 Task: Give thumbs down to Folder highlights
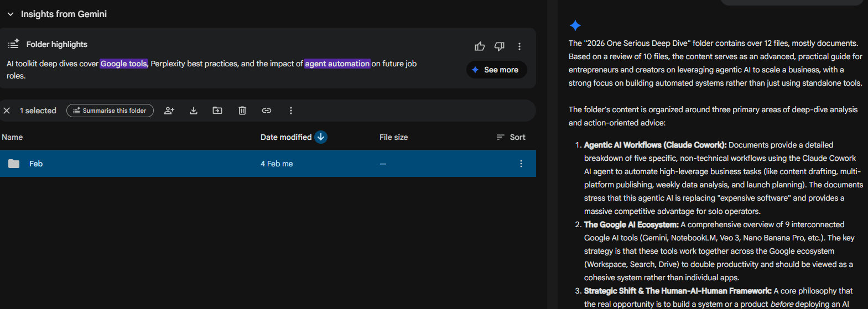(x=499, y=46)
